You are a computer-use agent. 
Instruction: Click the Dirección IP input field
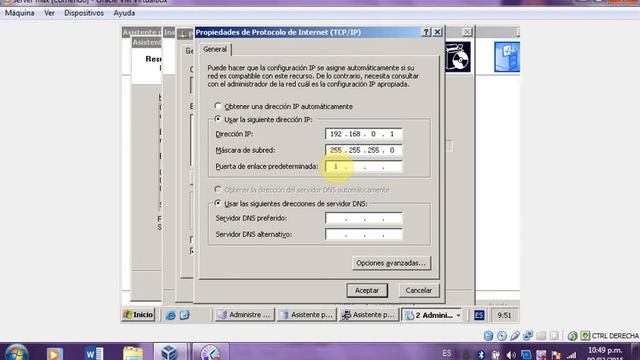(x=364, y=134)
